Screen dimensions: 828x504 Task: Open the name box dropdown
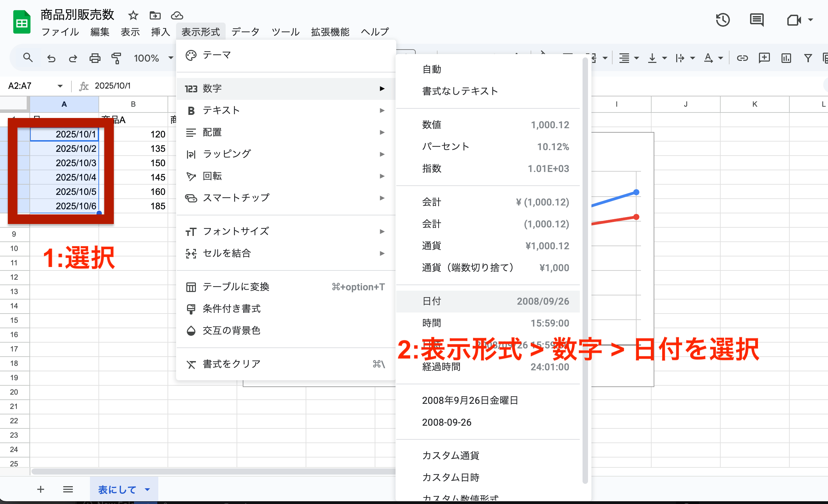click(x=60, y=86)
